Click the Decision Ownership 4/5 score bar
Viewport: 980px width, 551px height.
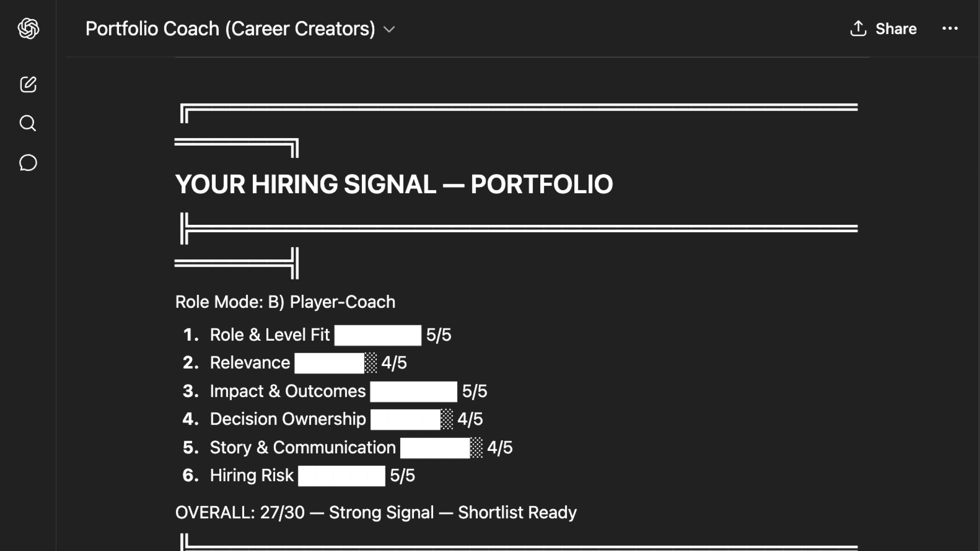click(x=411, y=419)
